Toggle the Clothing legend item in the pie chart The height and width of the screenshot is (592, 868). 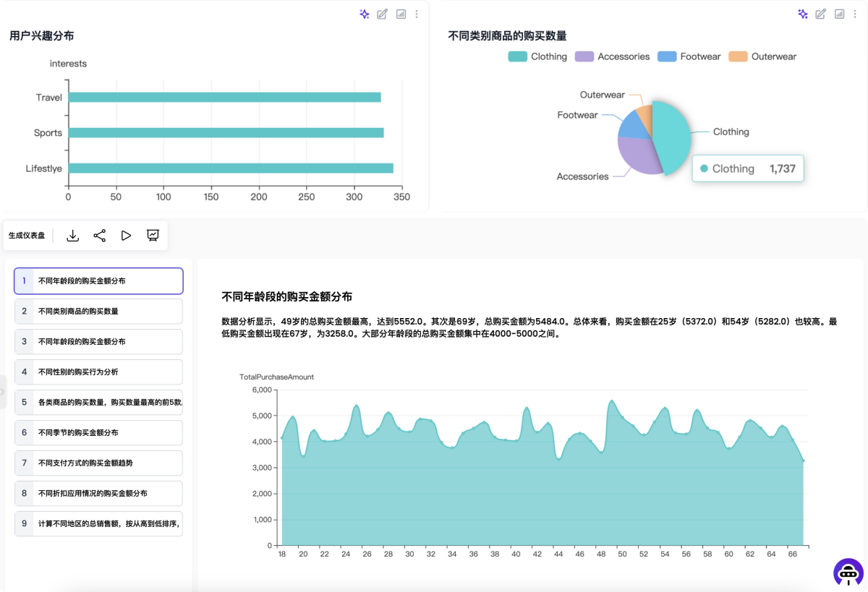pos(537,56)
